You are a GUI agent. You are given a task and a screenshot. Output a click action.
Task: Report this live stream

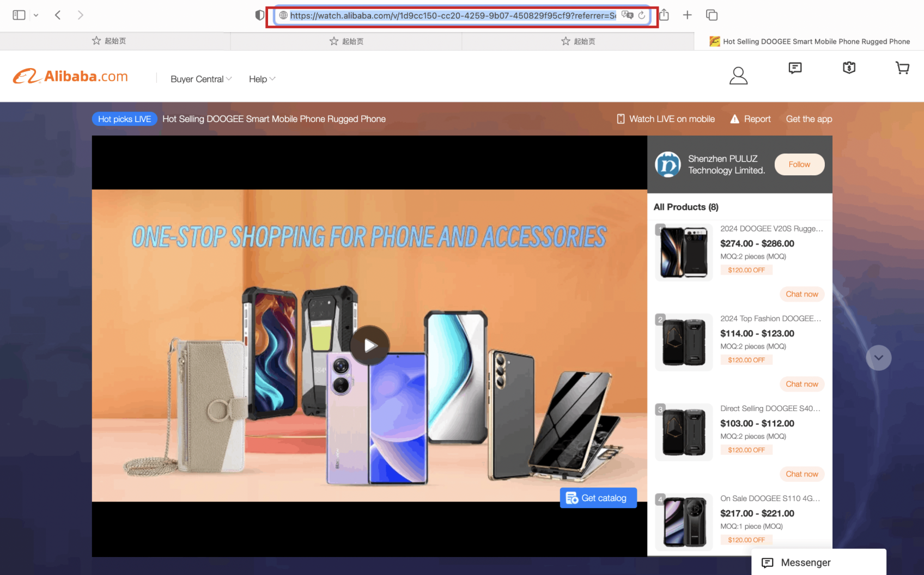[750, 119]
